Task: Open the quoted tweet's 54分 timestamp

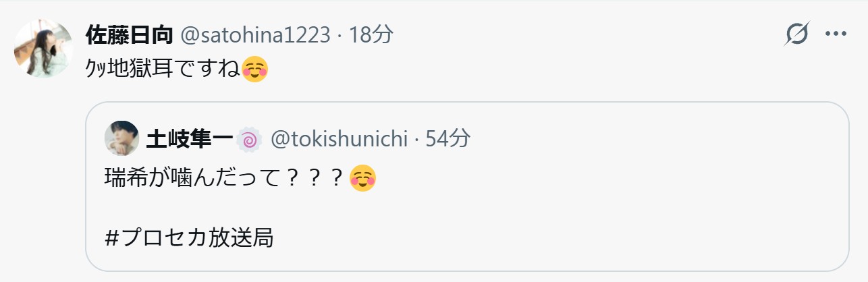Action: coord(448,139)
